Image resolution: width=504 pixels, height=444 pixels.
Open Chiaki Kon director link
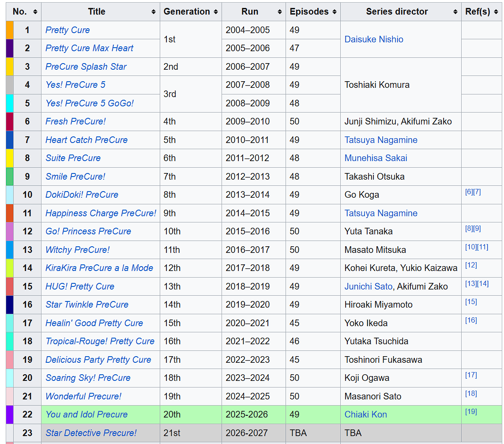pyautogui.click(x=365, y=415)
